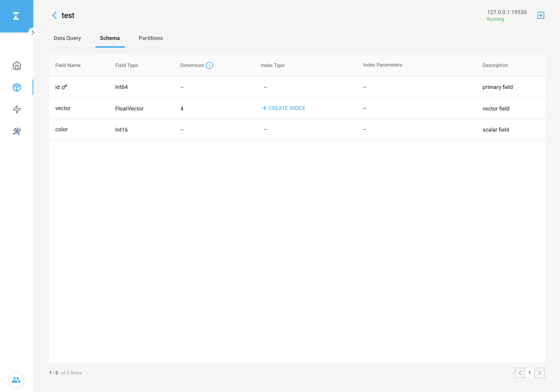Expand the sidebar with the chevron toggle

pos(33,32)
